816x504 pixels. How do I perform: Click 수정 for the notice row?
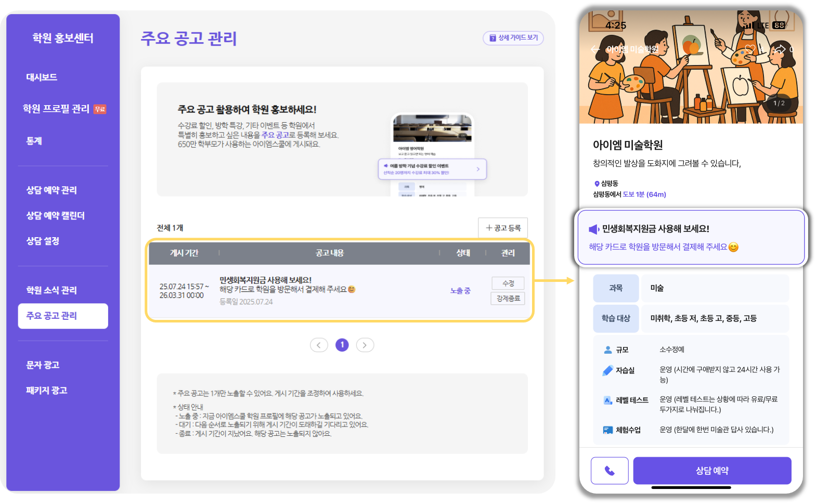(508, 283)
